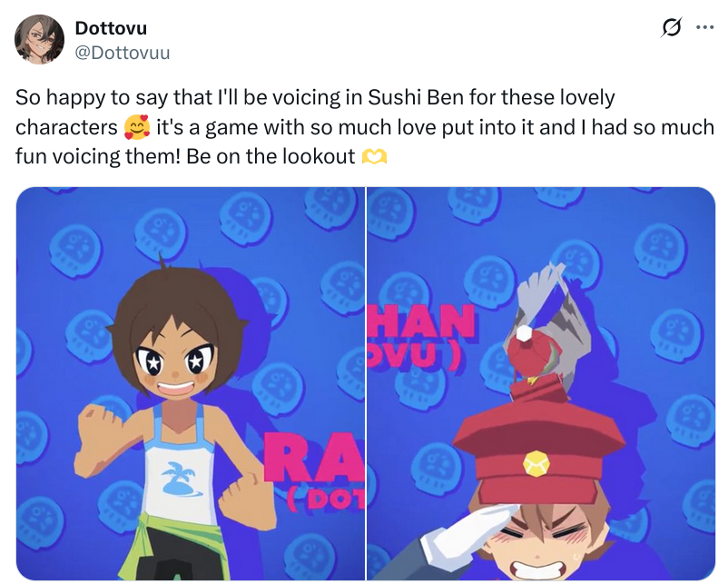This screenshot has width=728, height=584.
Task: Click the Grok slashed-circle icon
Action: pos(672,27)
